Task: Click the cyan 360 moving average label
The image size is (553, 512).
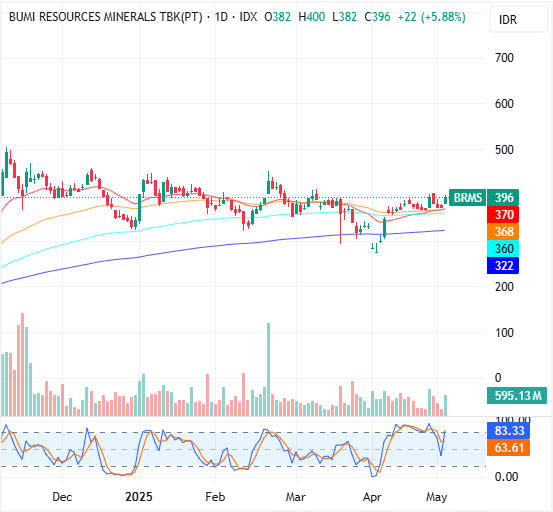Action: point(503,248)
